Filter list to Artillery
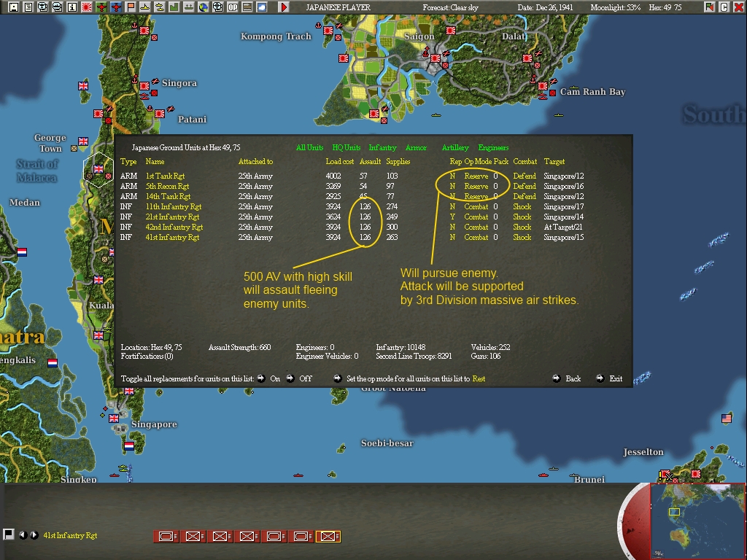 coord(455,147)
